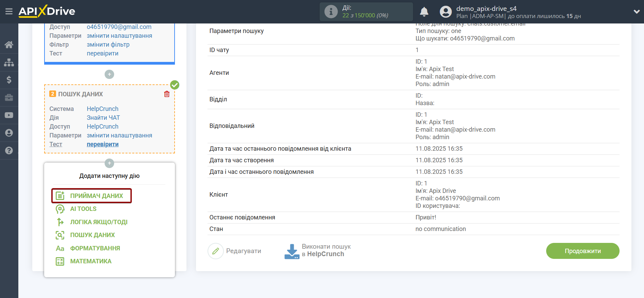Click the actions counter 22 з 150'000
The image size is (644, 298).
pyautogui.click(x=365, y=15)
